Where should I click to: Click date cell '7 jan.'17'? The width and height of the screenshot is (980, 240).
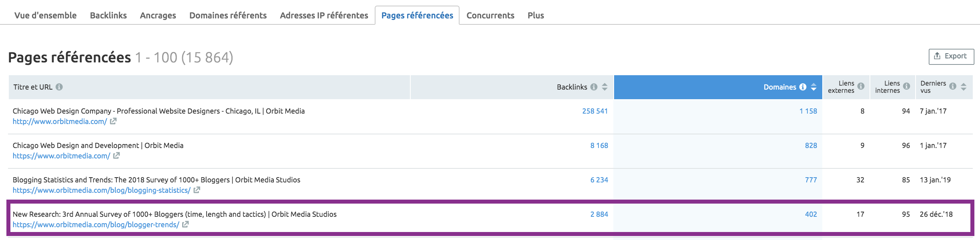pyautogui.click(x=933, y=111)
